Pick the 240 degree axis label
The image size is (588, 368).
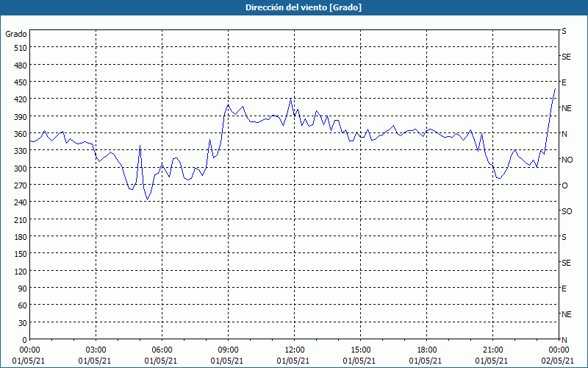point(21,203)
